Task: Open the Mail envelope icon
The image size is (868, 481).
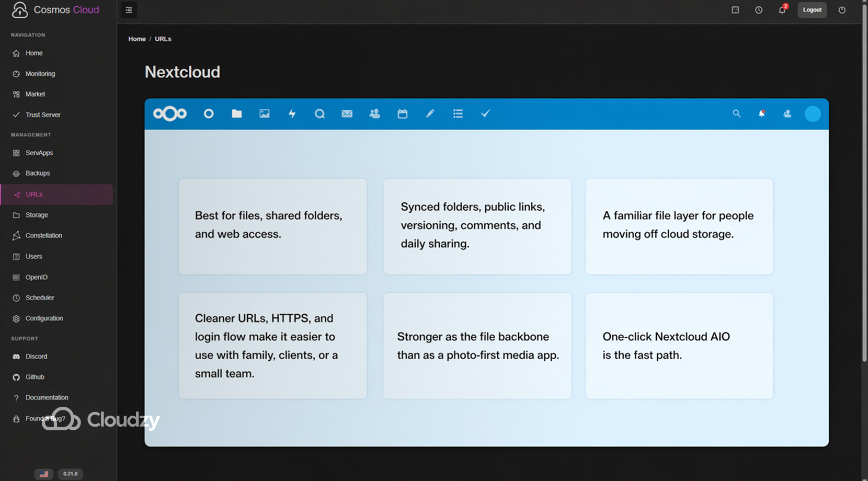Action: coord(347,113)
